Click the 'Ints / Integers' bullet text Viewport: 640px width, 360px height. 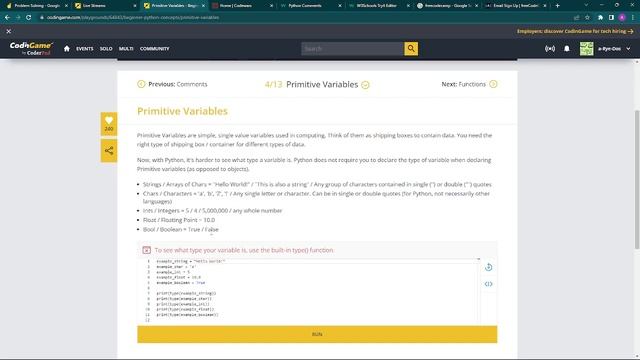[212, 211]
